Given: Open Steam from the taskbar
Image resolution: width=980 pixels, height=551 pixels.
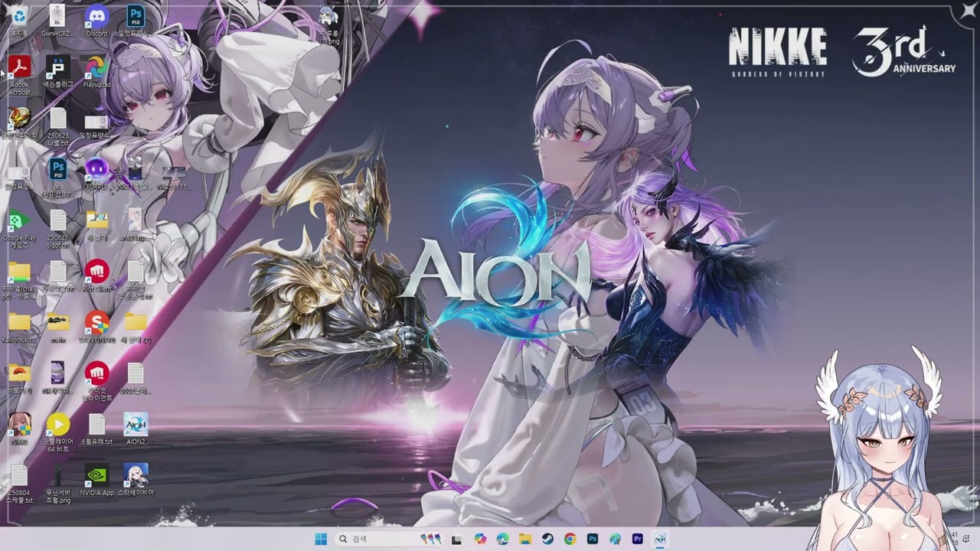Looking at the screenshot, I should coord(547,539).
